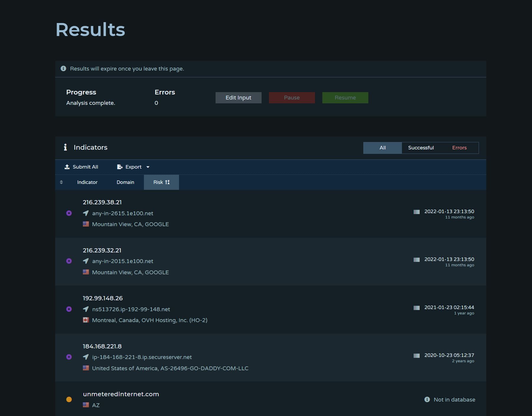Click timestamp 2020-10-23 05:12:37
This screenshot has height=416, width=532.
tap(449, 355)
